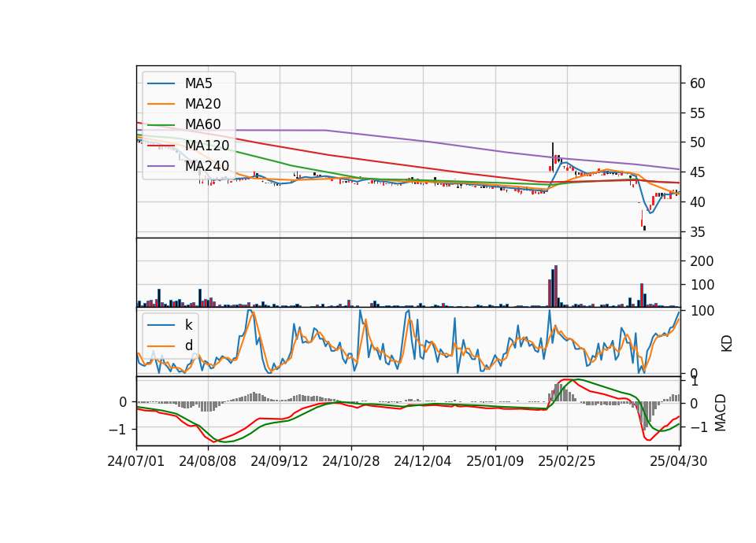Click the tallest volume bar in February
Image resolution: width=756 pixels, height=543 pixels.
556,286
